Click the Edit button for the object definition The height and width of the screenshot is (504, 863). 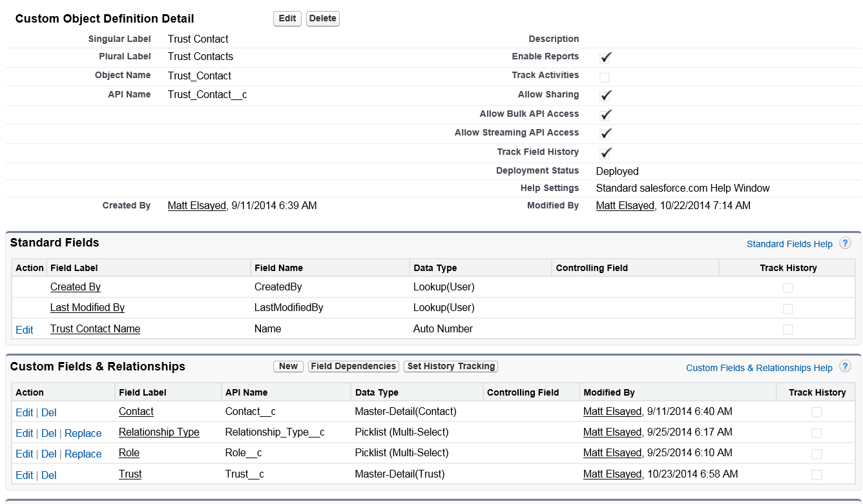(x=287, y=19)
